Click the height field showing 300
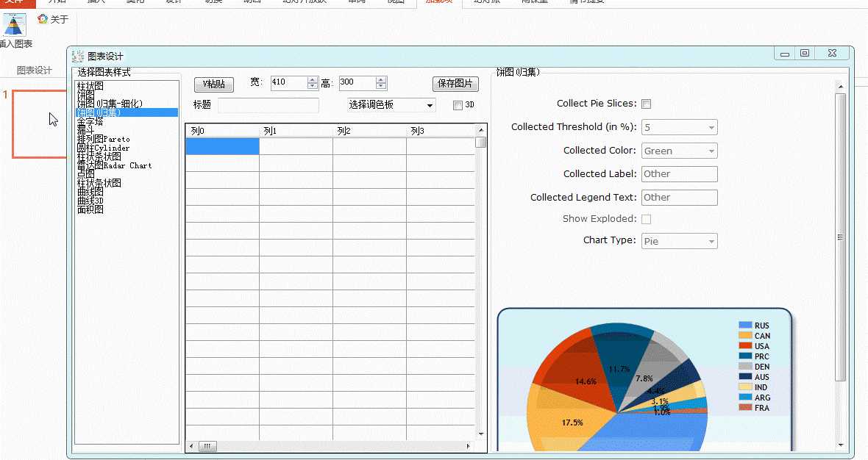The height and width of the screenshot is (460, 868). (357, 83)
